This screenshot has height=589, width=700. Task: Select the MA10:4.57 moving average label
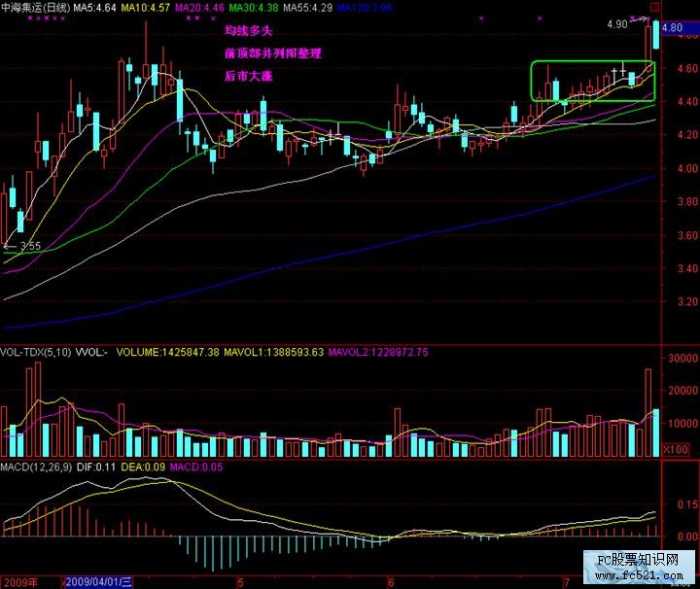tap(146, 8)
